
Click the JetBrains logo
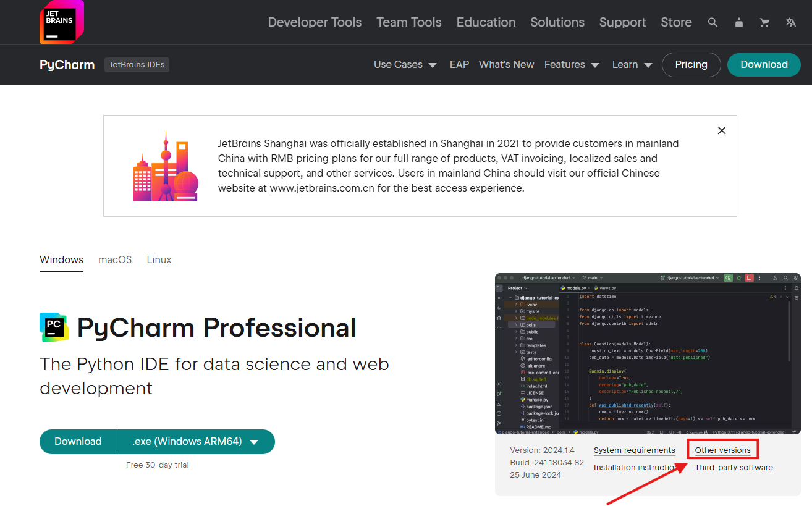[x=62, y=22]
